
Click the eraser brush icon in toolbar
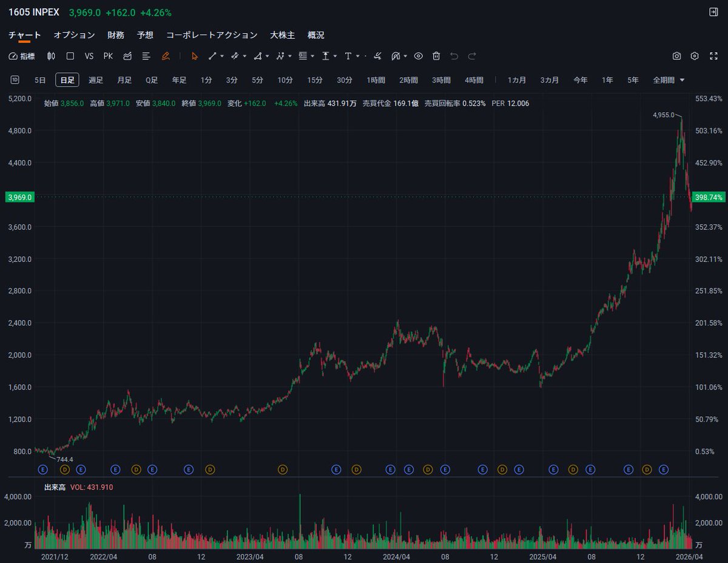377,56
